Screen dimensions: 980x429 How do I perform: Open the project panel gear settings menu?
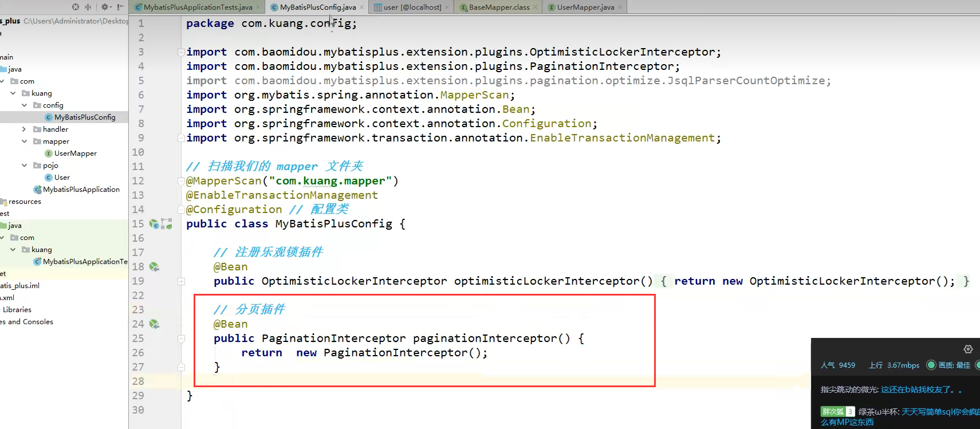105,7
